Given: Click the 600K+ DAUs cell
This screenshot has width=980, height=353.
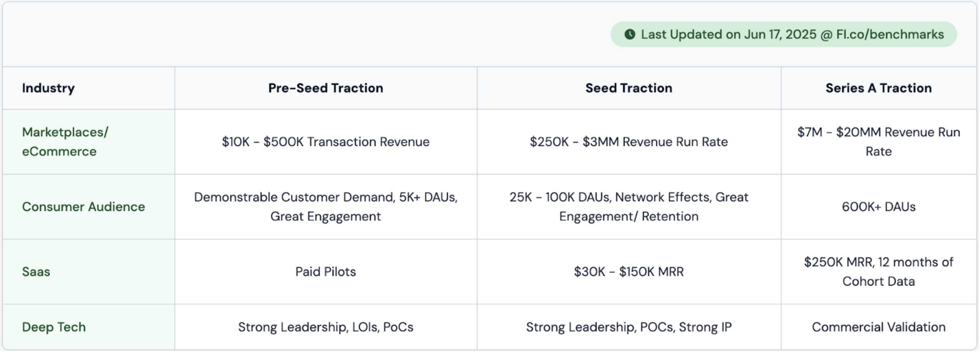Looking at the screenshot, I should pos(878,207).
